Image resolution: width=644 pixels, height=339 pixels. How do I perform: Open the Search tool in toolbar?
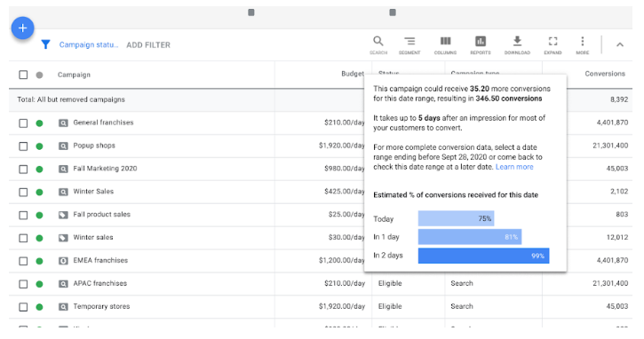[x=378, y=45]
